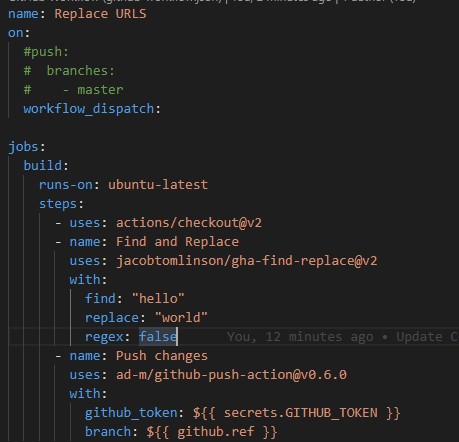This screenshot has width=459, height=442.
Task: Click the commented '#push:' line
Action: coord(46,52)
